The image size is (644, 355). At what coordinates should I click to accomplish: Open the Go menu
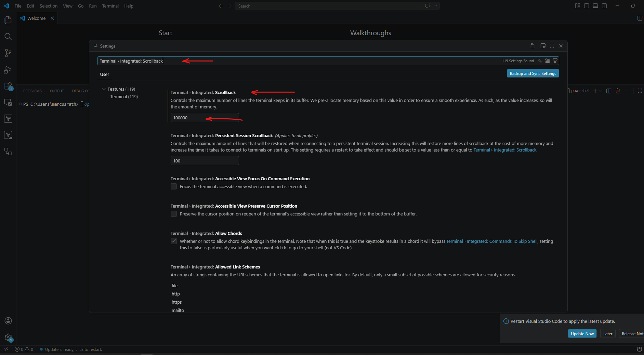pos(81,6)
